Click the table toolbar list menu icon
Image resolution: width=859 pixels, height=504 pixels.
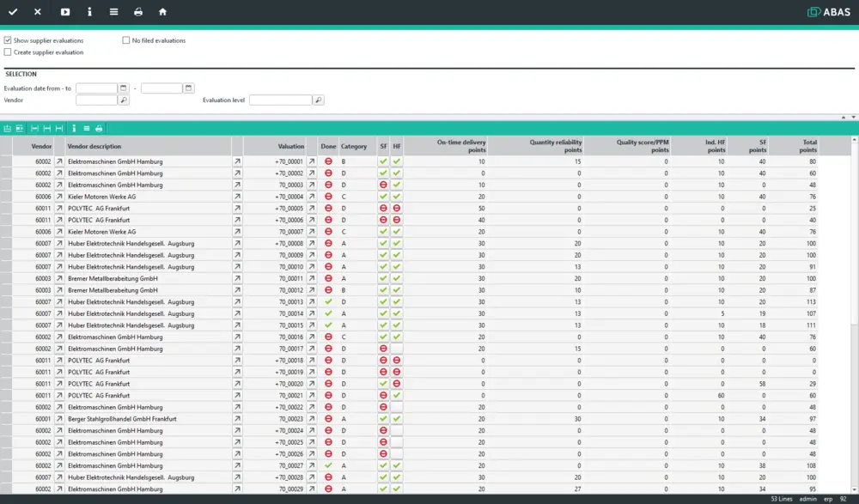[x=87, y=128]
